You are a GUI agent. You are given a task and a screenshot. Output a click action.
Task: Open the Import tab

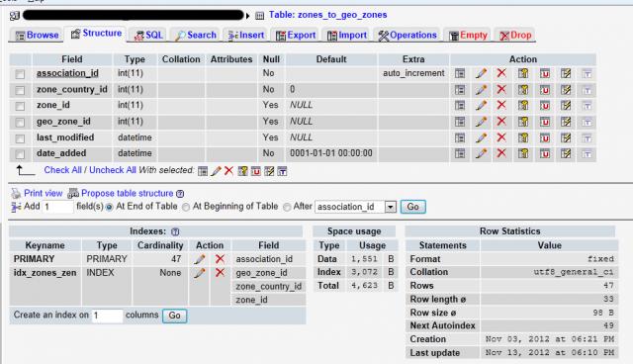pyautogui.click(x=347, y=35)
